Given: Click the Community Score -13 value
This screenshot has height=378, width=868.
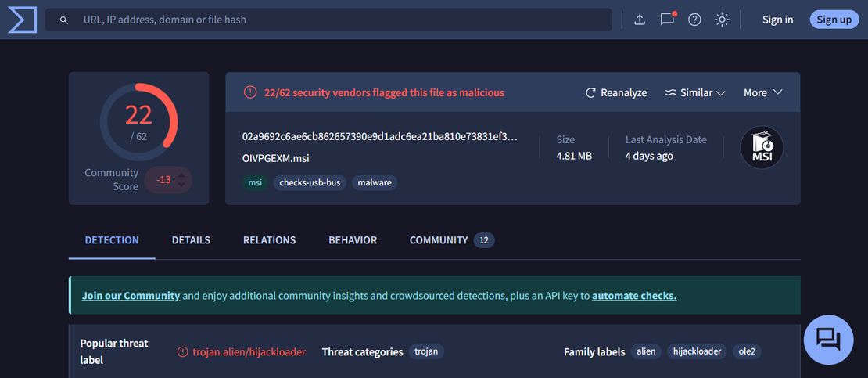Looking at the screenshot, I should click(163, 180).
